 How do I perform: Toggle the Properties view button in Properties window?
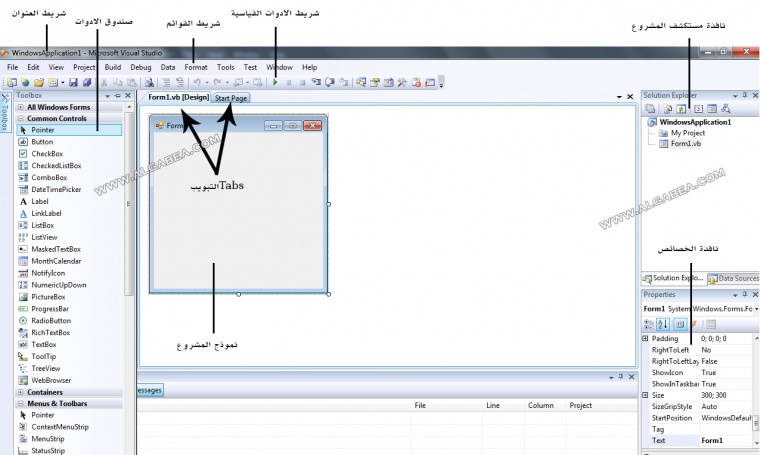click(x=680, y=324)
